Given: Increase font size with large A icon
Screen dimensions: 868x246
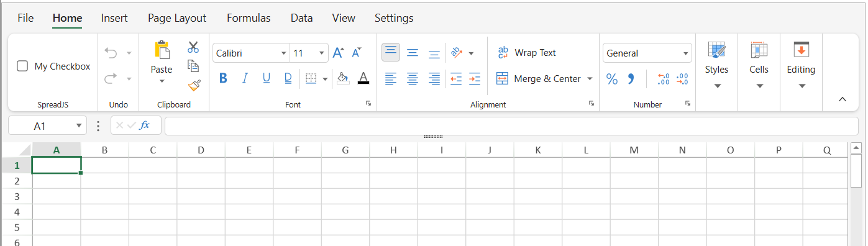Looking at the screenshot, I should pos(337,53).
